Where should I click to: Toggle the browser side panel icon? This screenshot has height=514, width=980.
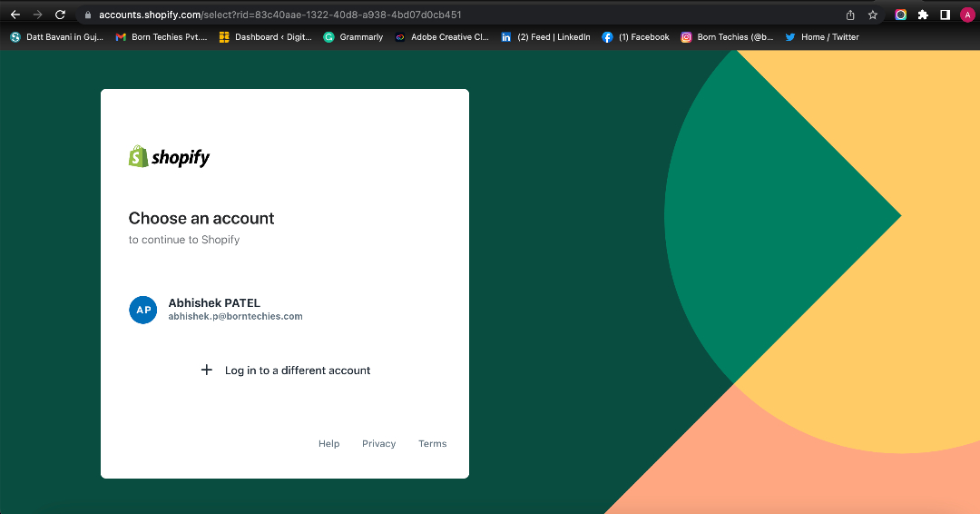point(945,15)
